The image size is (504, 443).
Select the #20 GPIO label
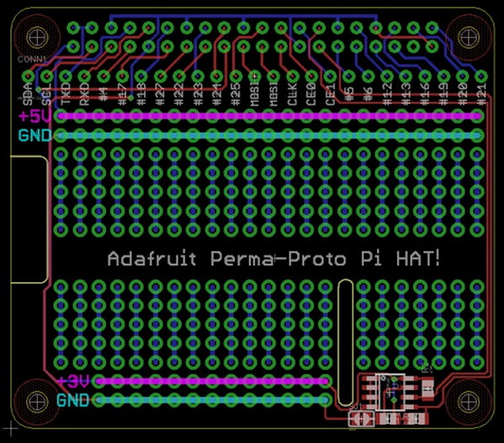(463, 94)
